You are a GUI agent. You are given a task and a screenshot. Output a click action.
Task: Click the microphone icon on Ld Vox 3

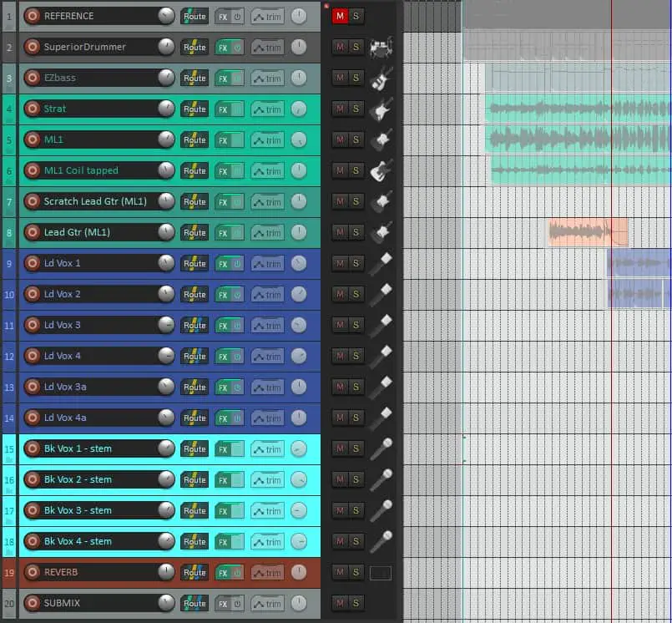(381, 325)
